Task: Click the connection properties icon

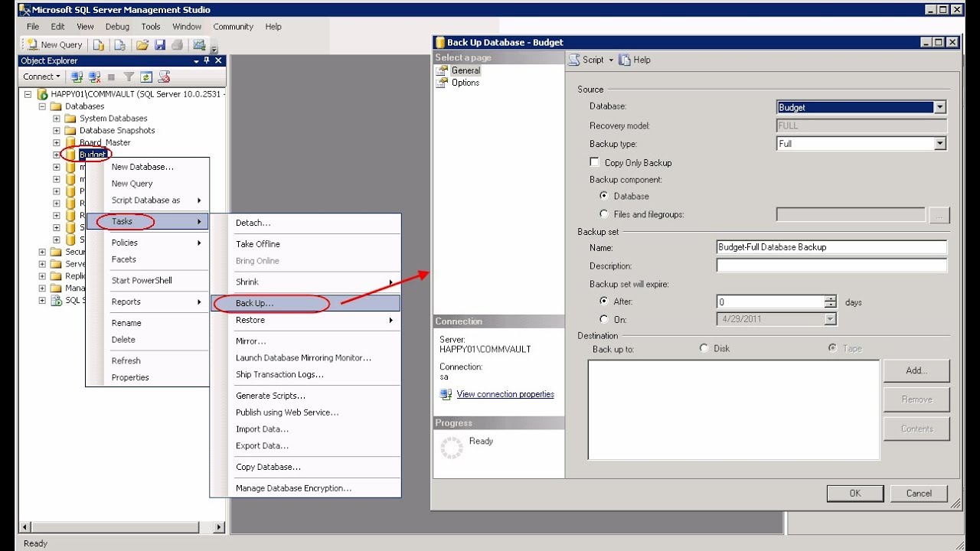Action: [446, 394]
